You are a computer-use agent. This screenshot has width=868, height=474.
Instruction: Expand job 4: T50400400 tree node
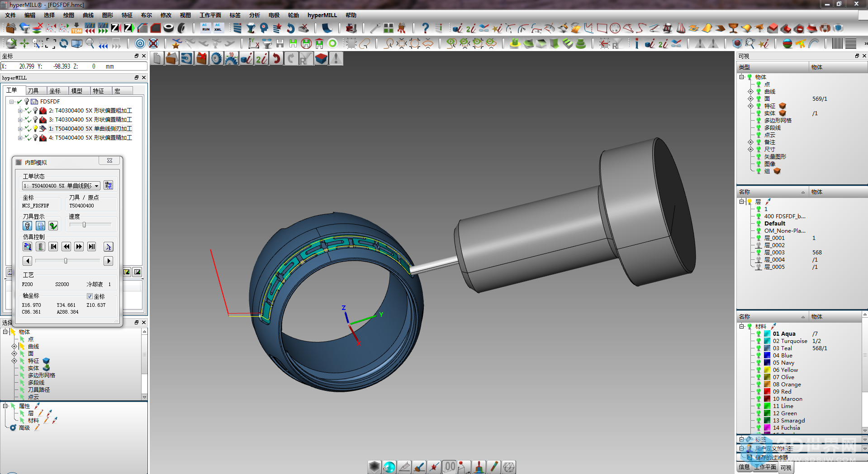(20, 138)
